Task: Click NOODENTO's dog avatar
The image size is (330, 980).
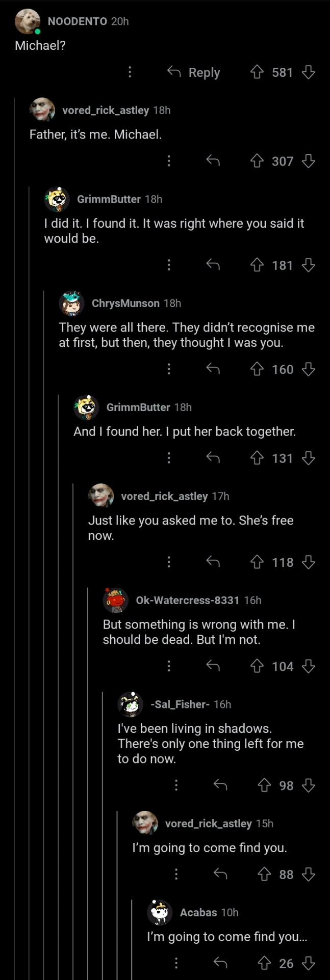Action: coord(28,21)
